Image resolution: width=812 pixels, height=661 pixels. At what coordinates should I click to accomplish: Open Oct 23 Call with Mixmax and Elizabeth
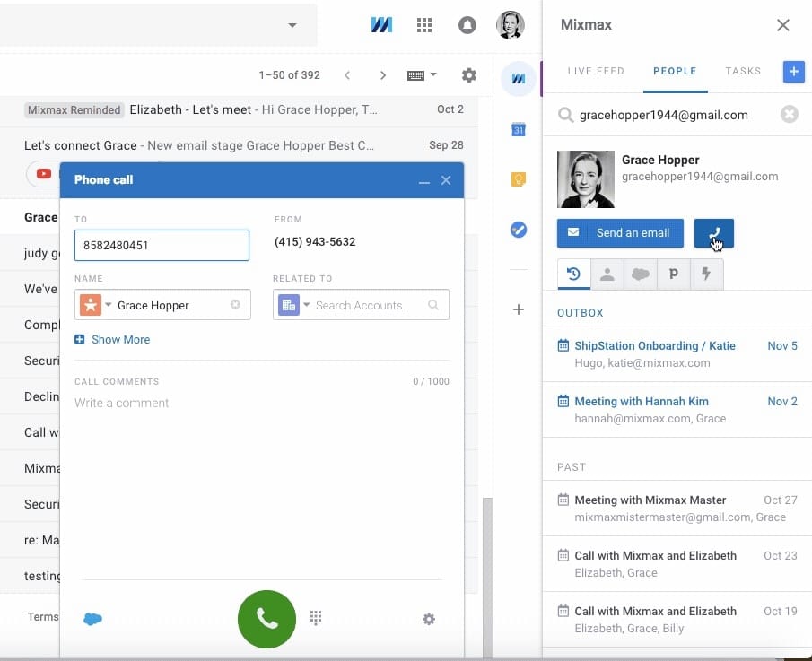(x=677, y=563)
